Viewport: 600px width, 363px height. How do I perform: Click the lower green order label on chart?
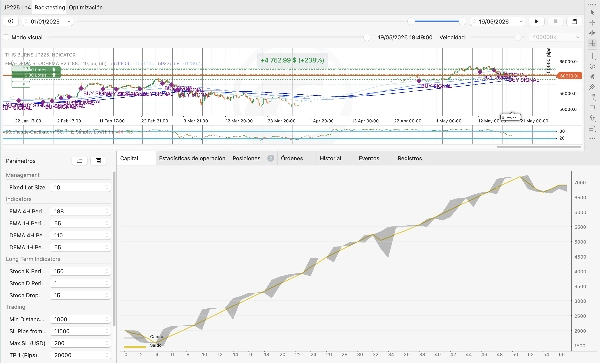(36, 75)
